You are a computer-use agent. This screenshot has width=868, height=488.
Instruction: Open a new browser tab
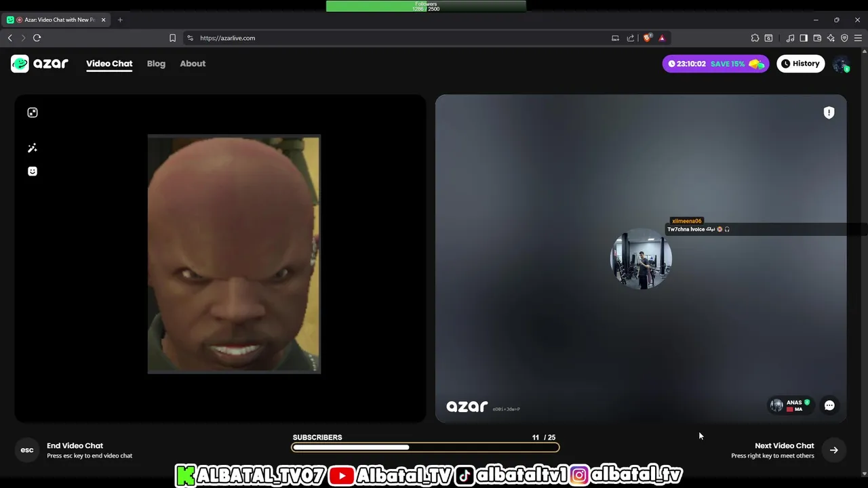click(120, 20)
